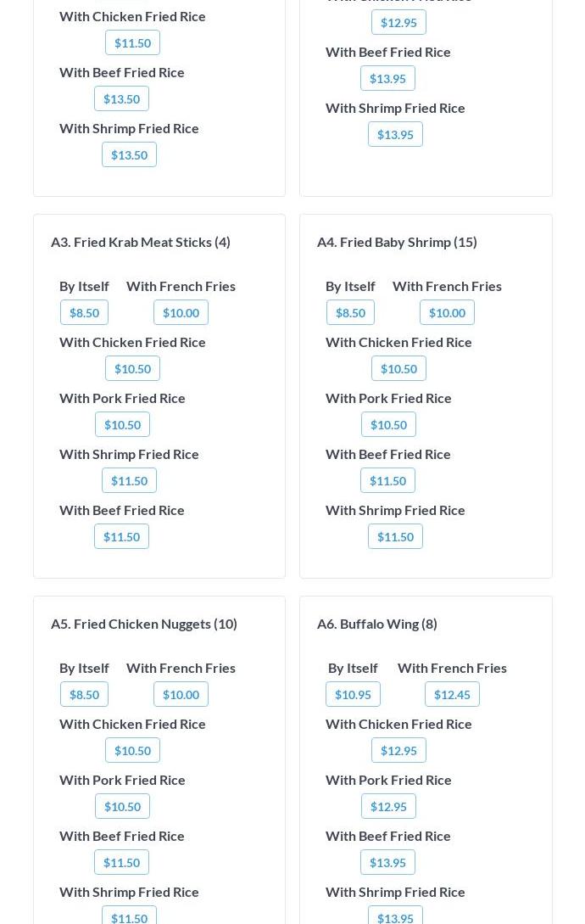Click A4 Baby Shrimp Beef Fried Rice $11.50
The image size is (585, 924).
387,480
